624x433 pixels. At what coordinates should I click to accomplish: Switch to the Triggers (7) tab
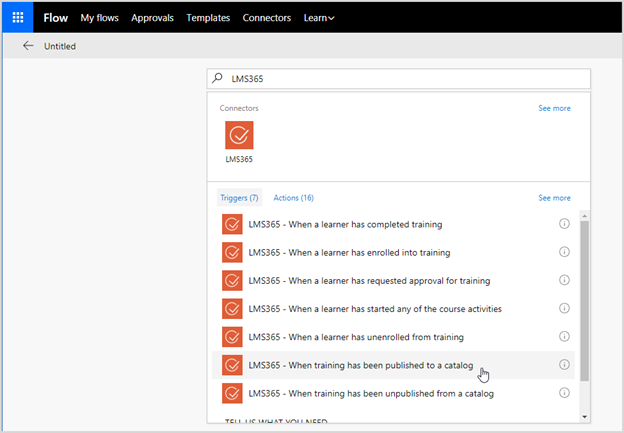tap(239, 198)
